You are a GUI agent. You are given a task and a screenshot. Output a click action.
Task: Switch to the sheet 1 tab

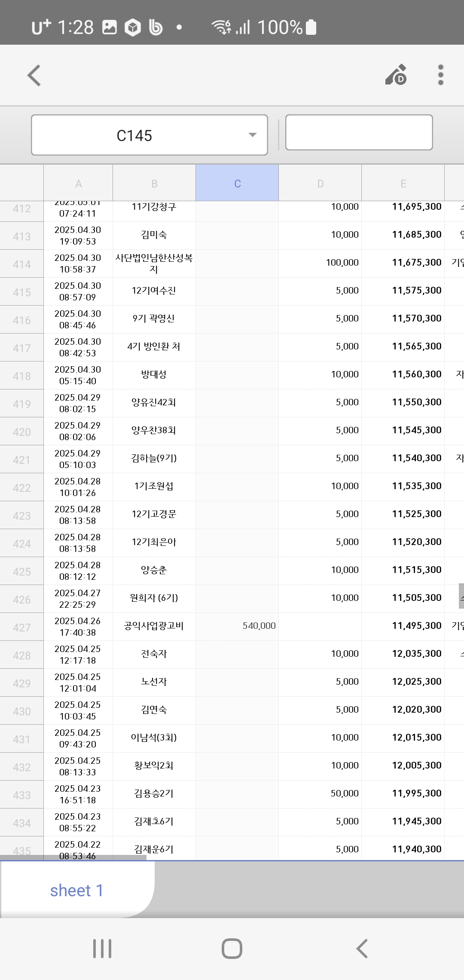tap(76, 890)
